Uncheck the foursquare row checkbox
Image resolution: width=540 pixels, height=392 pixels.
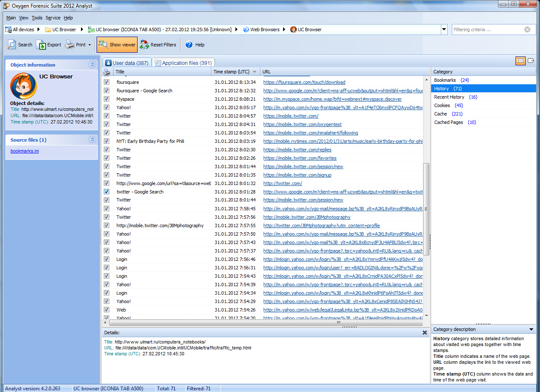107,82
